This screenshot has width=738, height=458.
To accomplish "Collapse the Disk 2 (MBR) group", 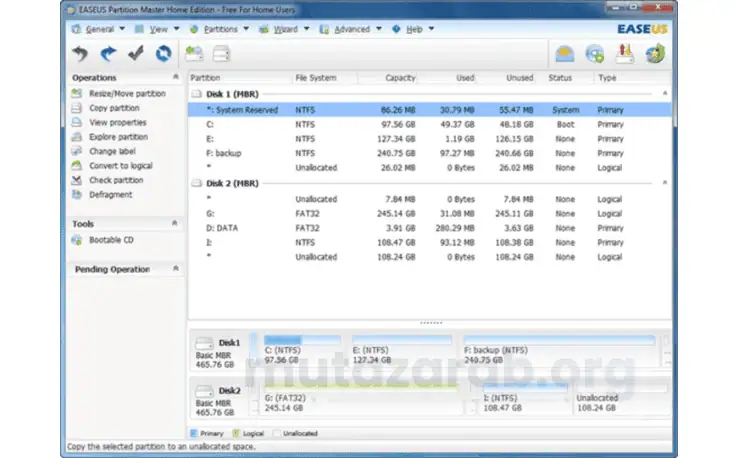I will [x=665, y=182].
